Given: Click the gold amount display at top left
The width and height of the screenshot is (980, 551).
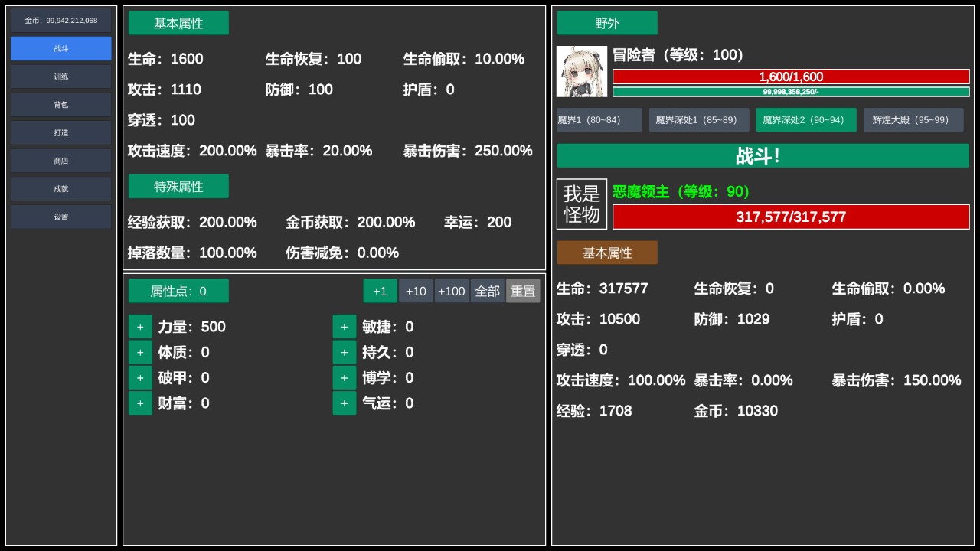Looking at the screenshot, I should (x=60, y=20).
